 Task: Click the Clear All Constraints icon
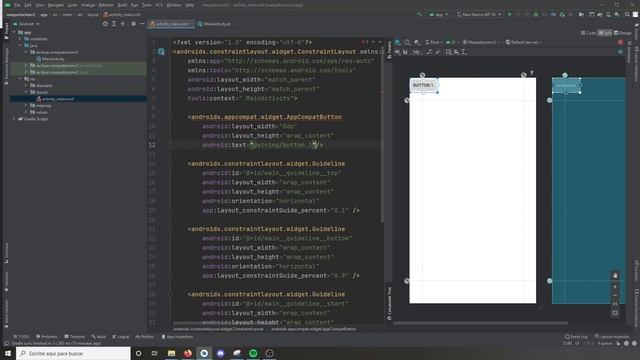[429, 52]
